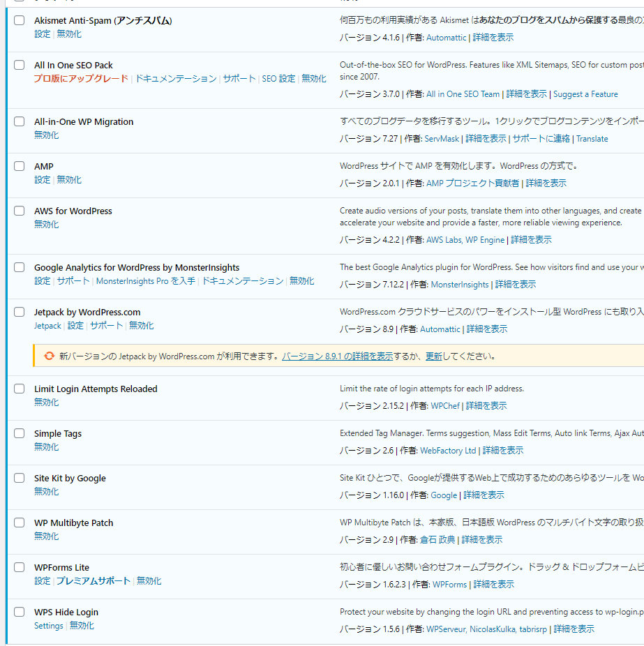Viewport: 644px width, 646px height.
Task: Click Suggest a Feature link
Action: click(x=585, y=94)
